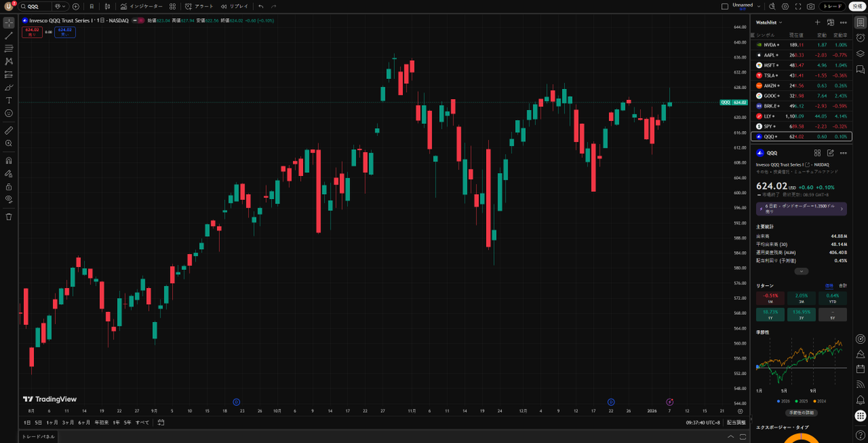
Task: Open quick search icon in top bar
Action: coord(773,7)
